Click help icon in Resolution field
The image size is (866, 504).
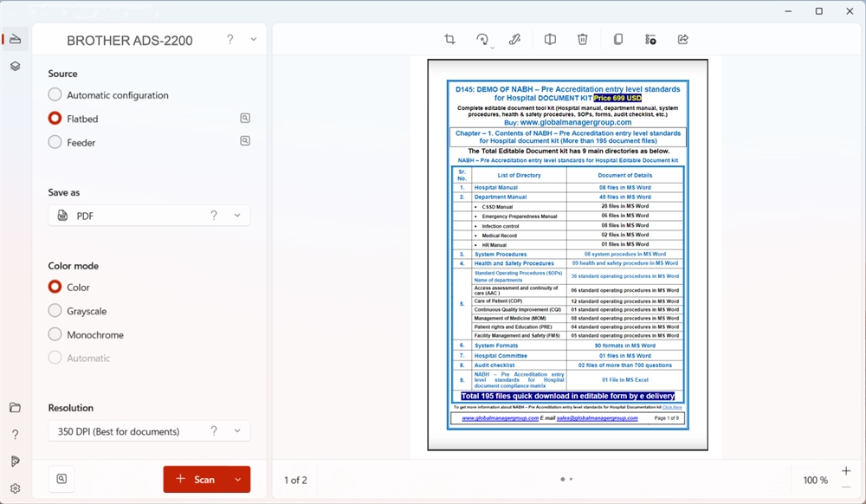214,431
